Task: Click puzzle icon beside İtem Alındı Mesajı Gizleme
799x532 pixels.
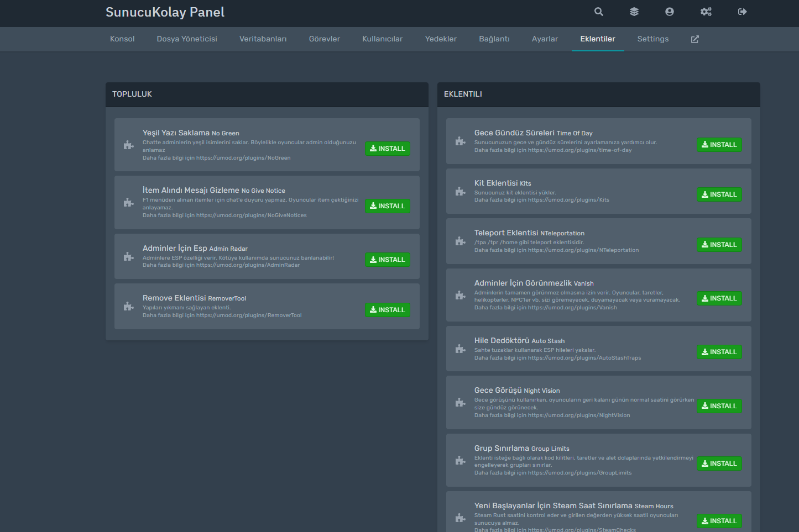Action: [128, 202]
